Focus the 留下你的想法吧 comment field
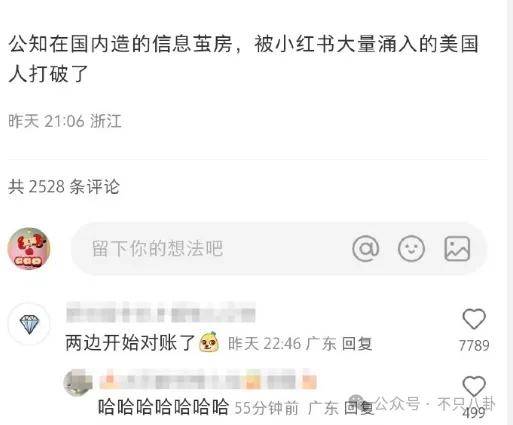The image size is (513, 425). tap(279, 249)
